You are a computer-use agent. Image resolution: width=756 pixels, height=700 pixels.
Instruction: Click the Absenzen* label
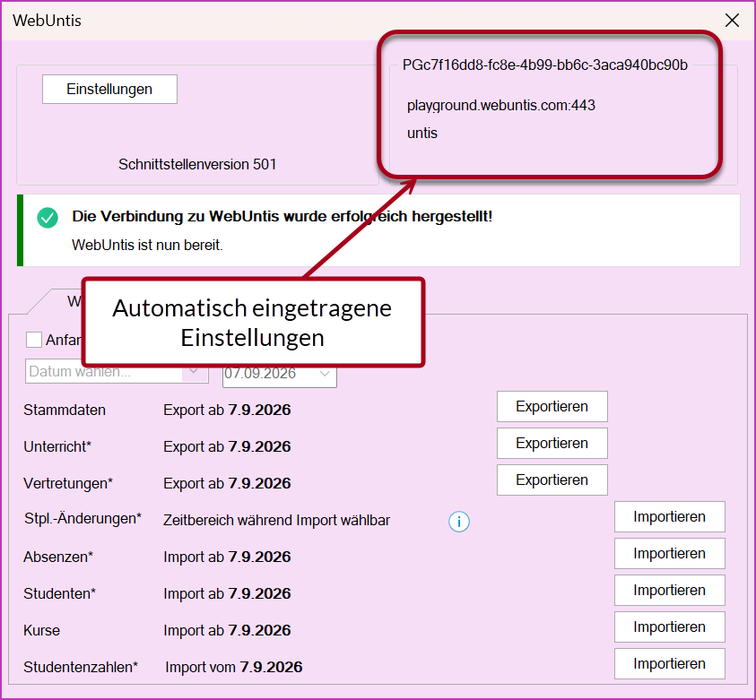pyautogui.click(x=58, y=557)
